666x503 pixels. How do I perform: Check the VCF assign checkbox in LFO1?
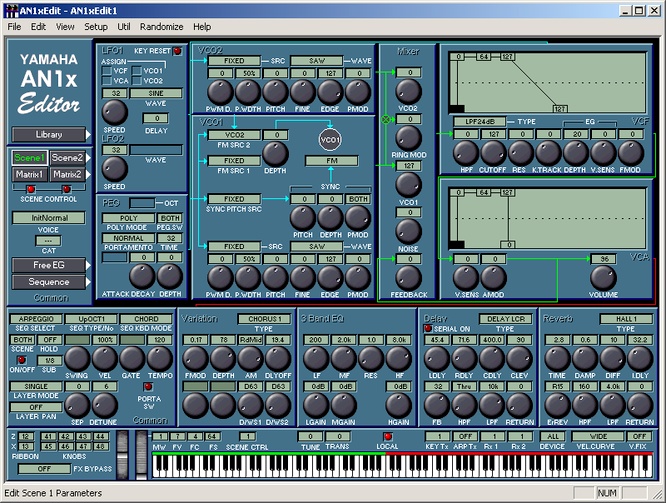coord(107,71)
